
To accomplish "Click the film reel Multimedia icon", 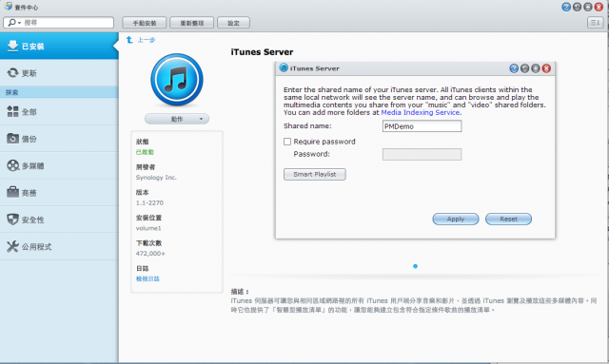I will tap(12, 165).
